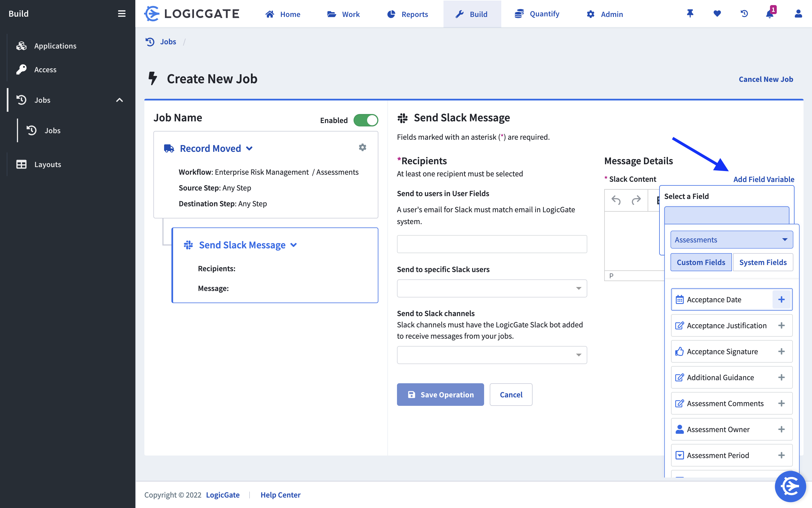Open the pinned items pushpin icon
Image resolution: width=812 pixels, height=508 pixels.
690,14
